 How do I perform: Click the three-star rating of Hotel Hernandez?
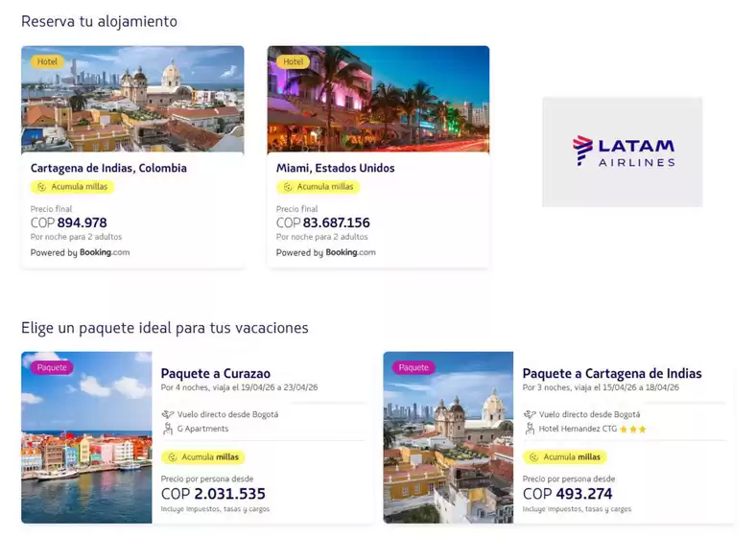[633, 429]
